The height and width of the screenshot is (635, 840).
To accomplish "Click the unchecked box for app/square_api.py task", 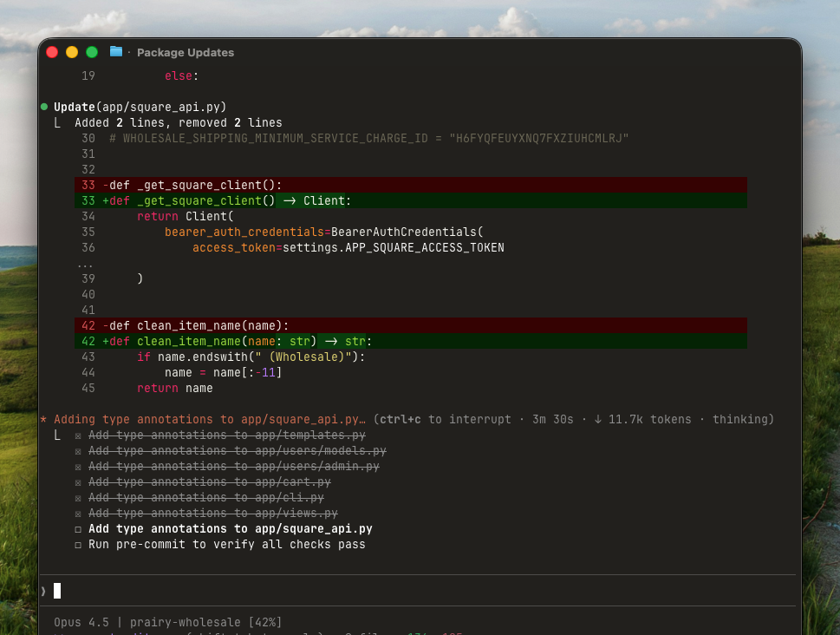I will point(78,529).
